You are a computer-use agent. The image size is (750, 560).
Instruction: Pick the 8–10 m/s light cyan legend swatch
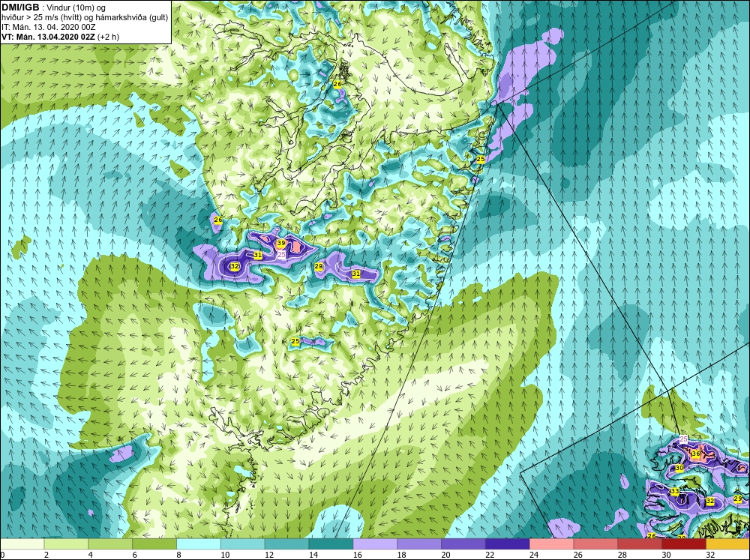tap(199, 544)
